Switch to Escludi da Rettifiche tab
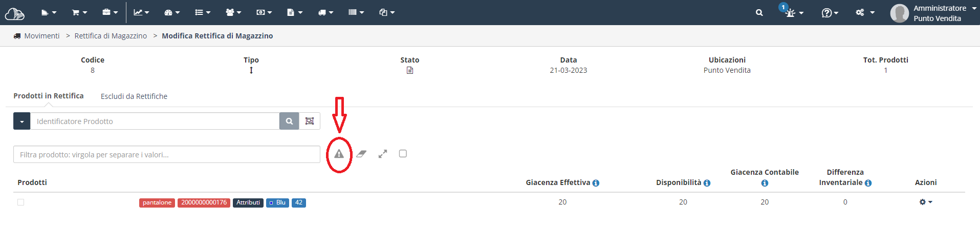Image resolution: width=980 pixels, height=225 pixels. tap(134, 96)
